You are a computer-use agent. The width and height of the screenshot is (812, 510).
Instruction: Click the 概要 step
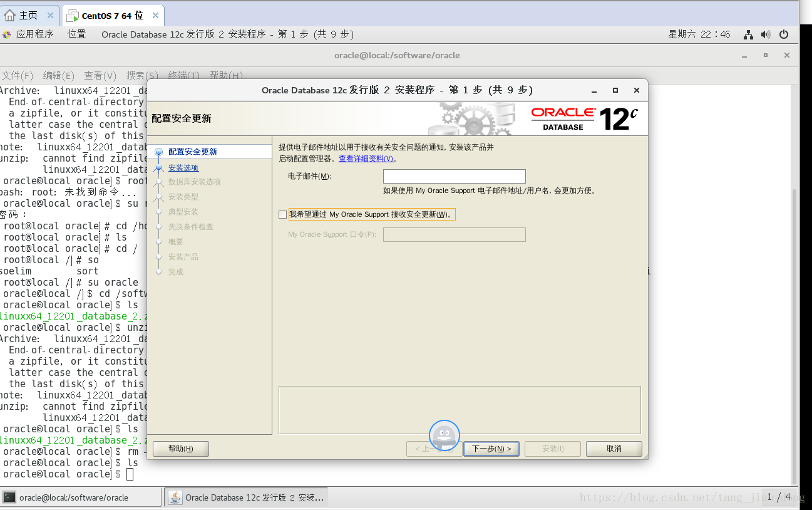176,242
